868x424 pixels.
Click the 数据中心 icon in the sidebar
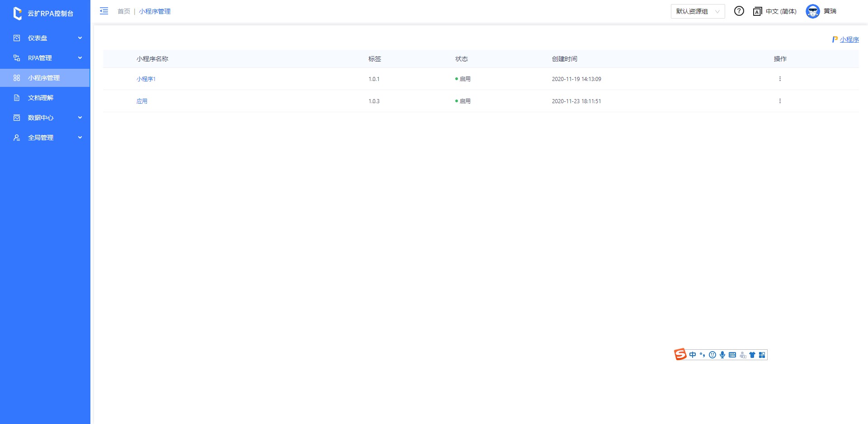pyautogui.click(x=17, y=118)
